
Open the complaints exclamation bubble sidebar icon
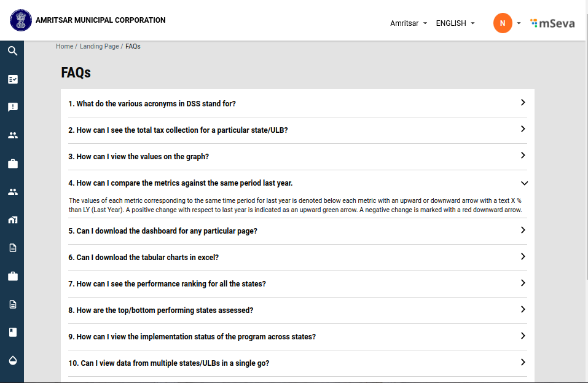pyautogui.click(x=12, y=107)
